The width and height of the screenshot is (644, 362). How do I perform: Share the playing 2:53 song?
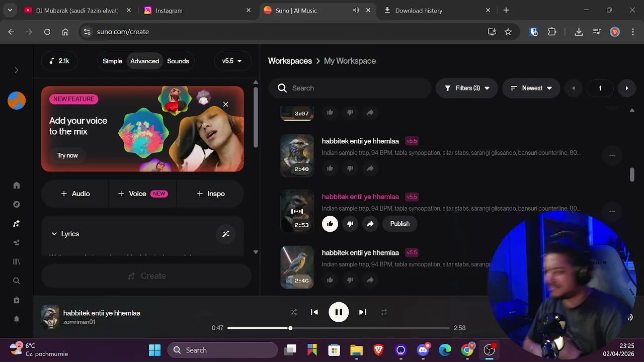pyautogui.click(x=370, y=224)
